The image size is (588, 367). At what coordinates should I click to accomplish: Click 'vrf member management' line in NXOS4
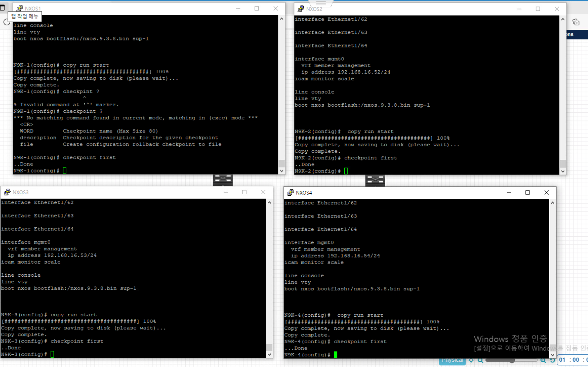coord(325,249)
